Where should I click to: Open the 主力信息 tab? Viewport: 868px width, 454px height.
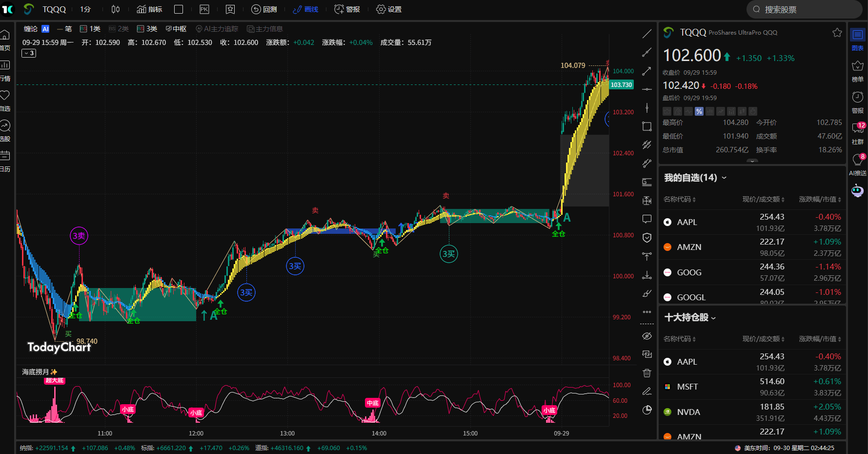click(265, 29)
